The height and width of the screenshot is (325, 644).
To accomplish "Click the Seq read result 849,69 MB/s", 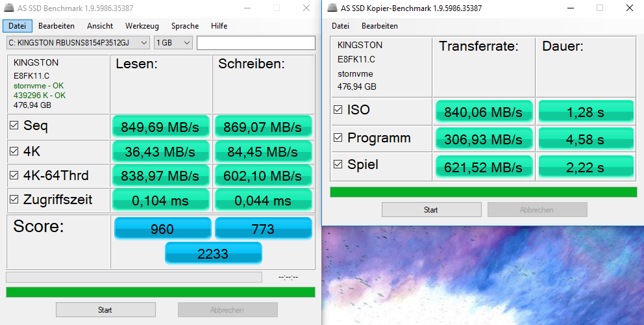I will point(160,127).
